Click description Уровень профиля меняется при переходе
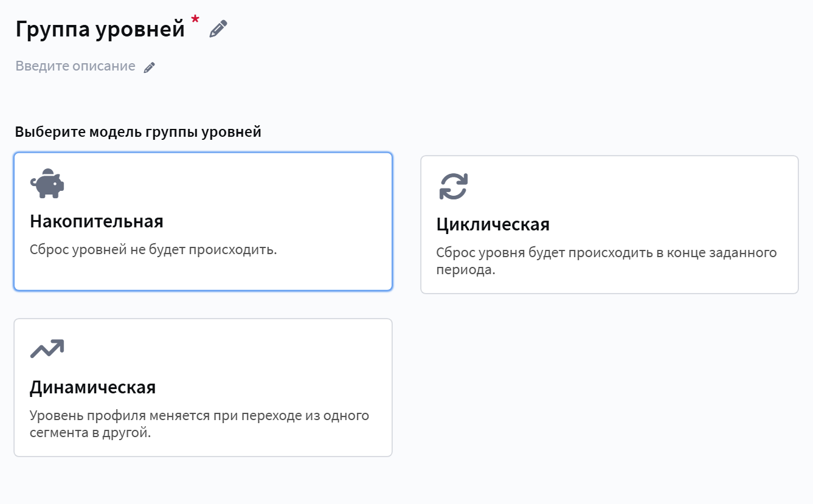This screenshot has height=504, width=813. [x=199, y=424]
